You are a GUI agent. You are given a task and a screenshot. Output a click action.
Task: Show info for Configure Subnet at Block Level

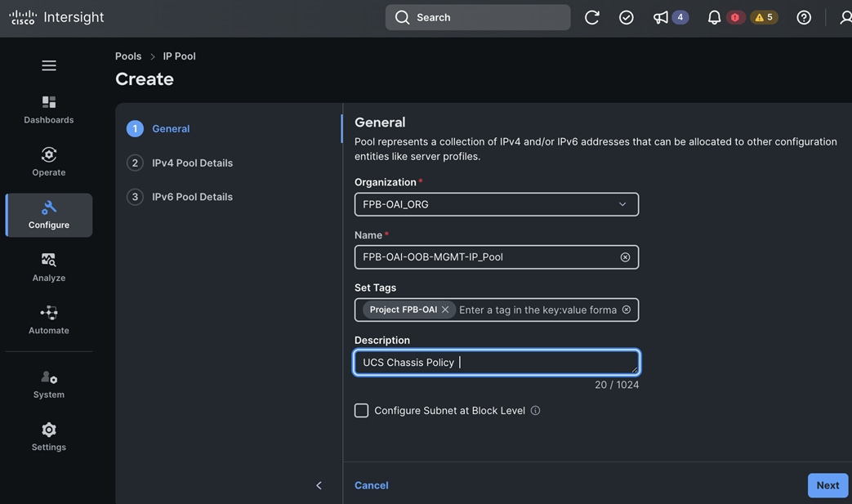click(535, 411)
